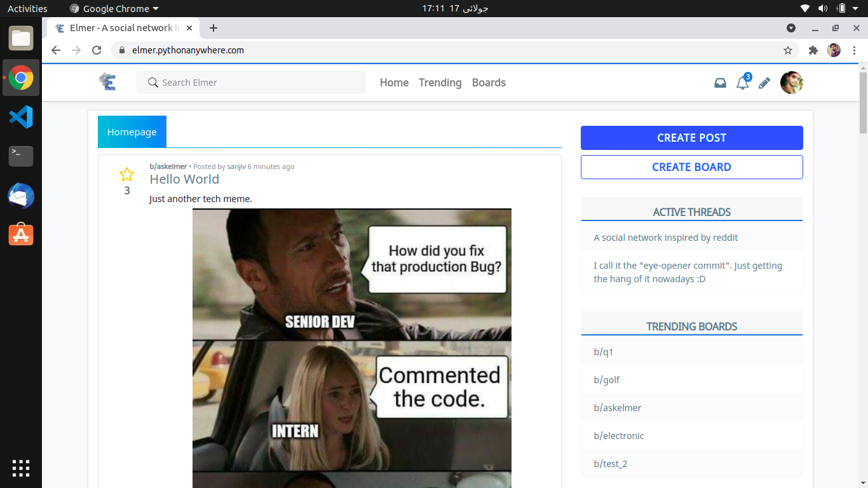
Task: Click the page vertical scrollbar
Action: tap(863, 102)
